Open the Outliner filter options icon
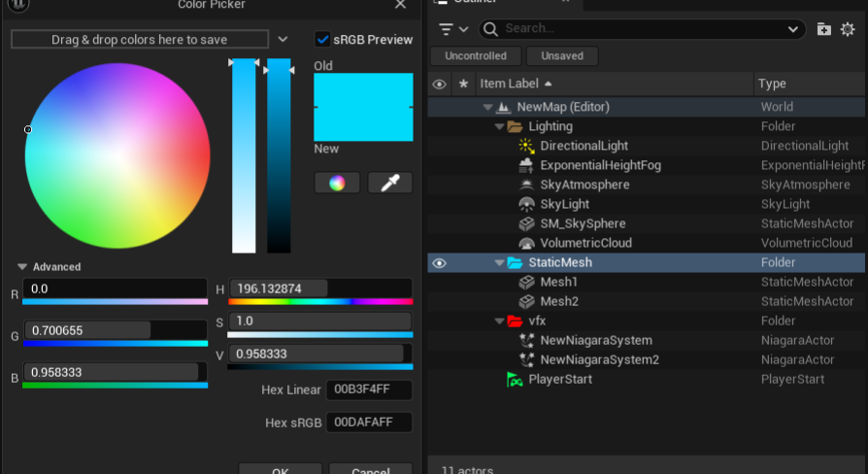Viewport: 868px width, 474px height. click(x=446, y=29)
